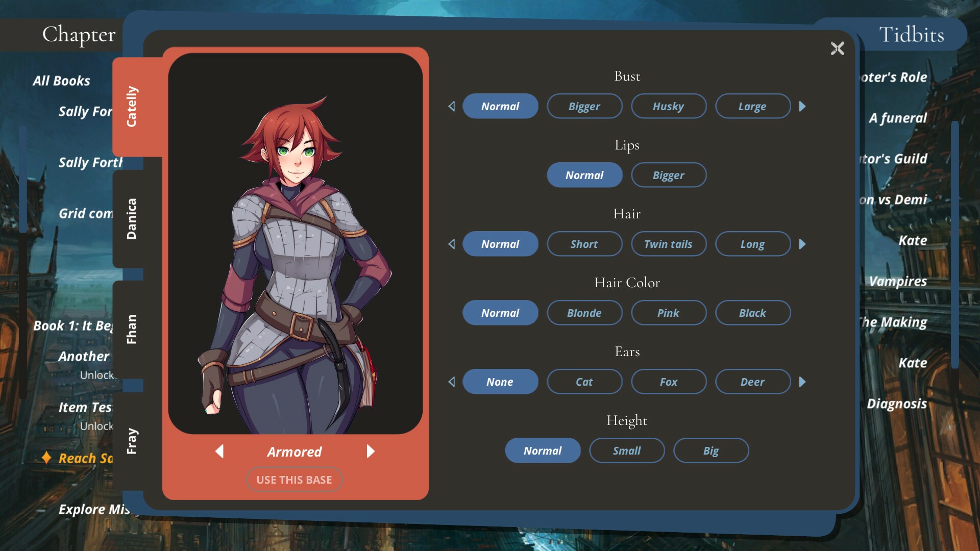Click left arrow beside Armored outfit
The height and width of the screenshot is (551, 980).
[x=219, y=452]
